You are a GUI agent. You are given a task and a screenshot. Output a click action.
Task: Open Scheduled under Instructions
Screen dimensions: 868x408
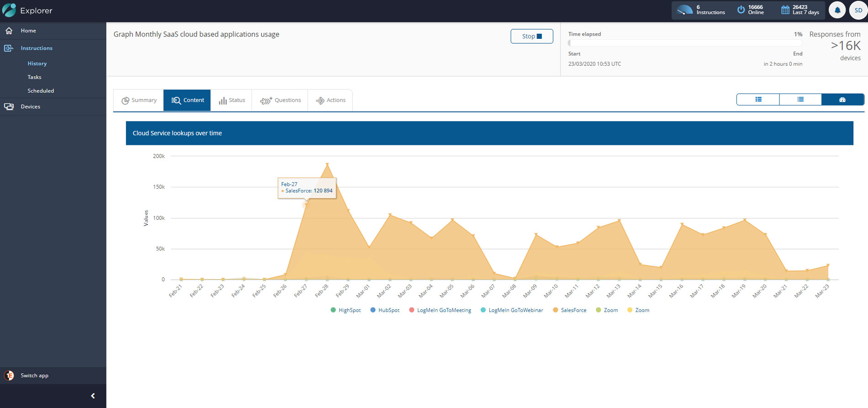pos(41,91)
